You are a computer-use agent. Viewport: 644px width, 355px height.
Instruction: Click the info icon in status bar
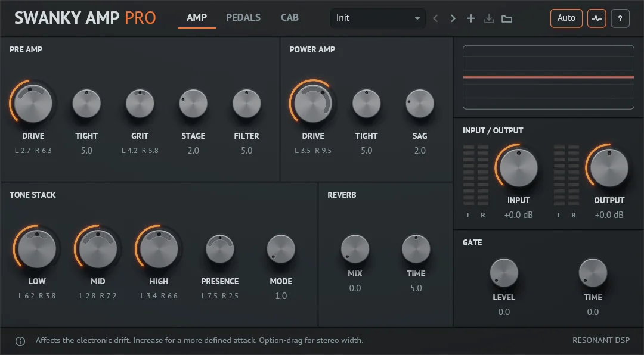click(x=20, y=341)
